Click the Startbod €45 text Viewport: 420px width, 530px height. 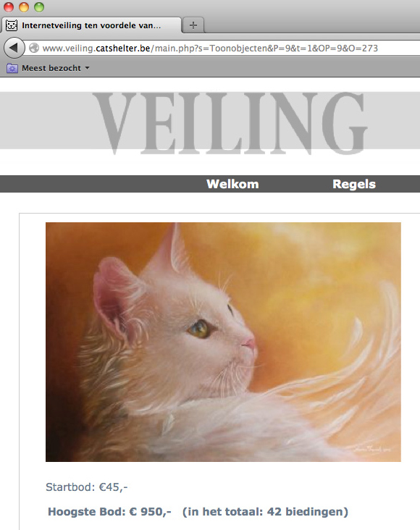(87, 487)
